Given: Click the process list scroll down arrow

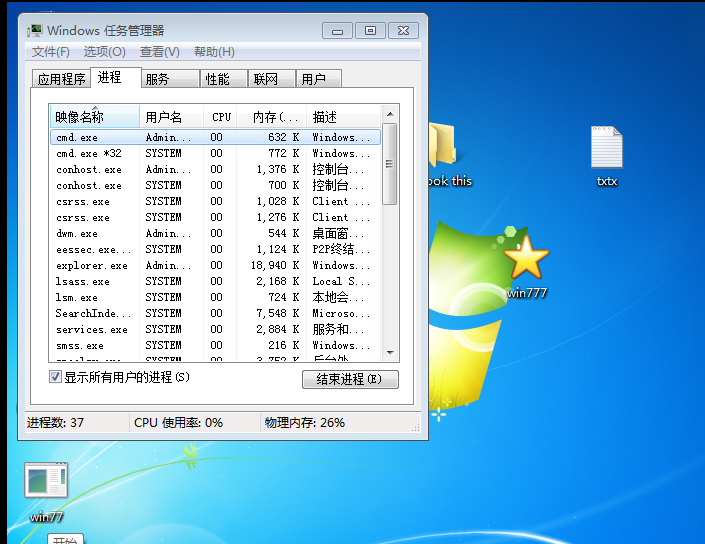Looking at the screenshot, I should (x=390, y=353).
